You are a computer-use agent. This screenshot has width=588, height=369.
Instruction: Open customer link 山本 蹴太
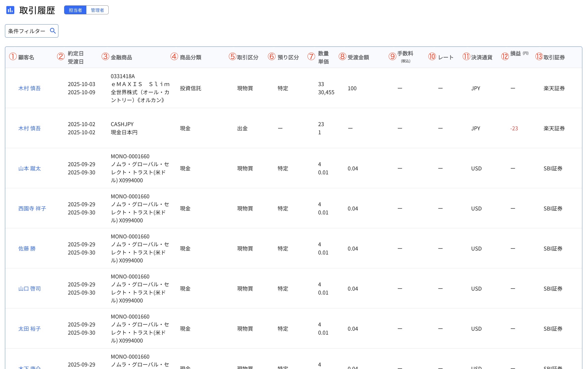click(x=30, y=168)
